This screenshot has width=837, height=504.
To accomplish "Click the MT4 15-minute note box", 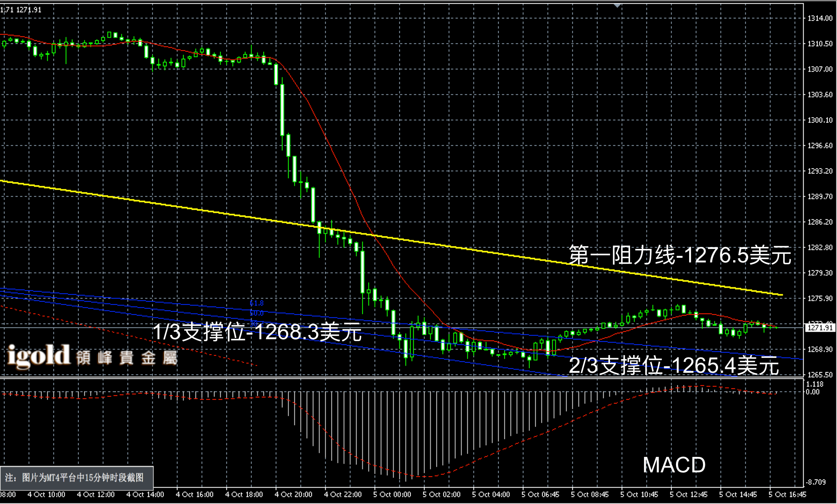I will (x=76, y=478).
